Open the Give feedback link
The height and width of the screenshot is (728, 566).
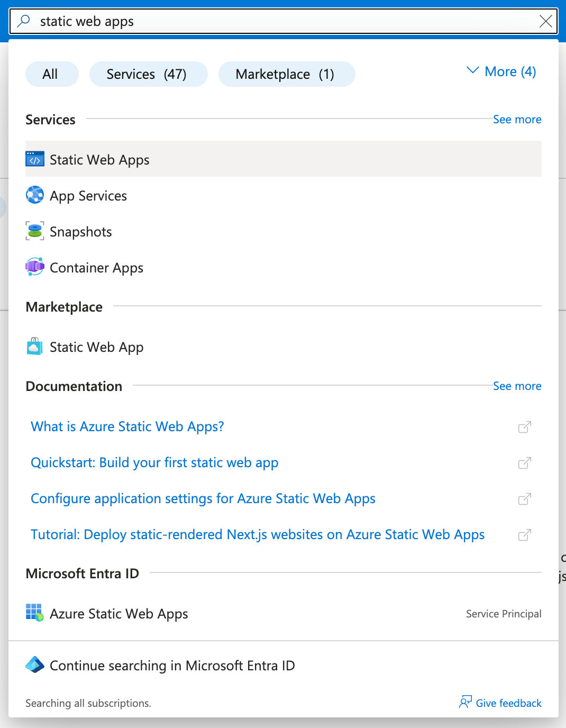(508, 703)
